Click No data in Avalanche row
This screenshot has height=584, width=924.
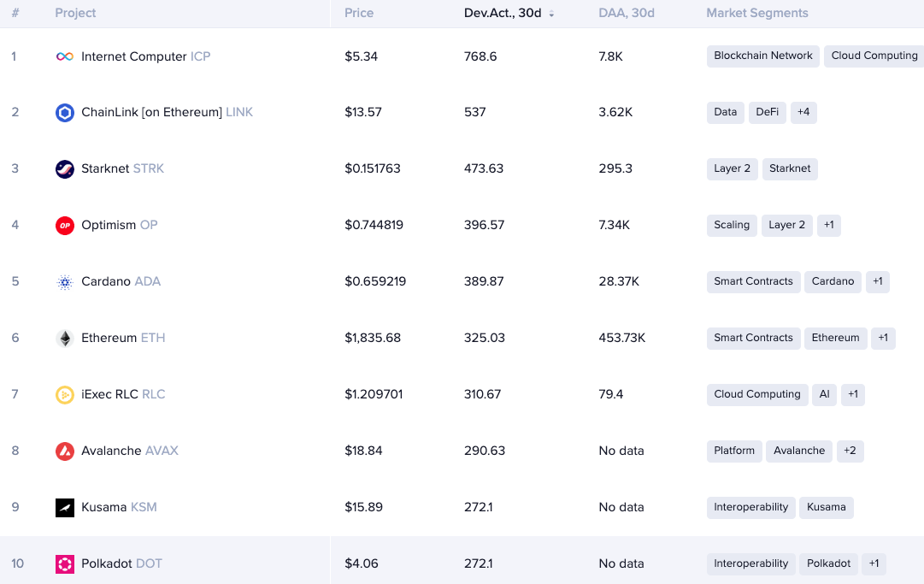pos(621,451)
